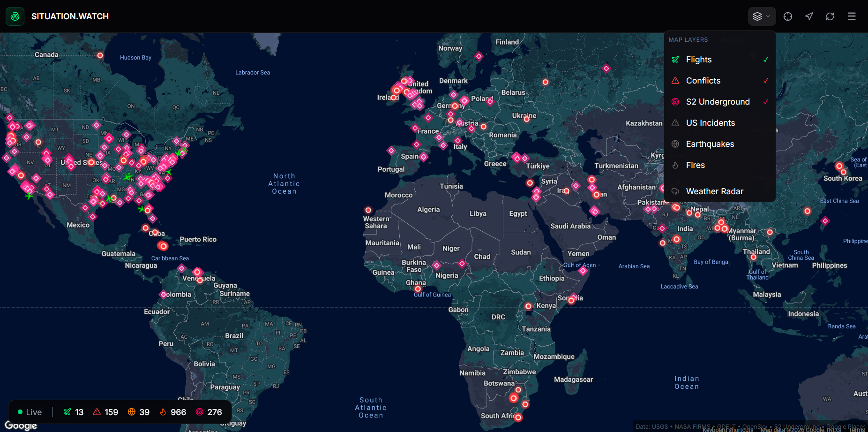The height and width of the screenshot is (432, 868).
Task: Click the airplane flights count in status bar
Action: (73, 412)
